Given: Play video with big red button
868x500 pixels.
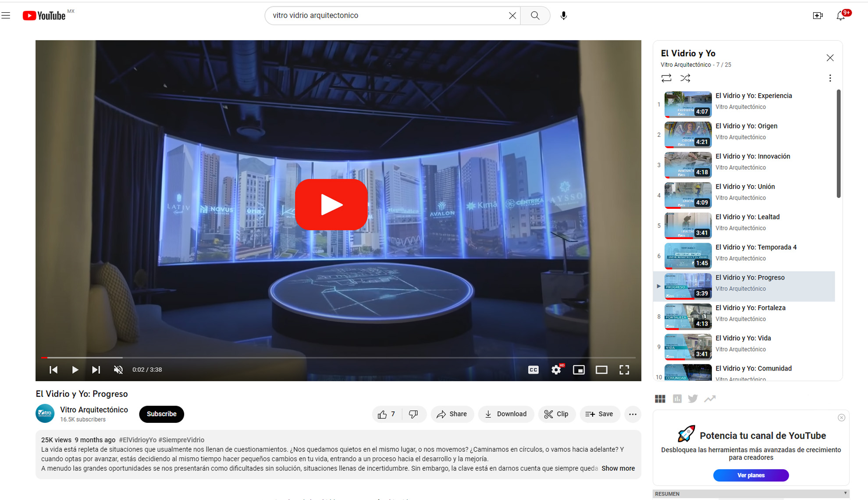Looking at the screenshot, I should tap(331, 205).
